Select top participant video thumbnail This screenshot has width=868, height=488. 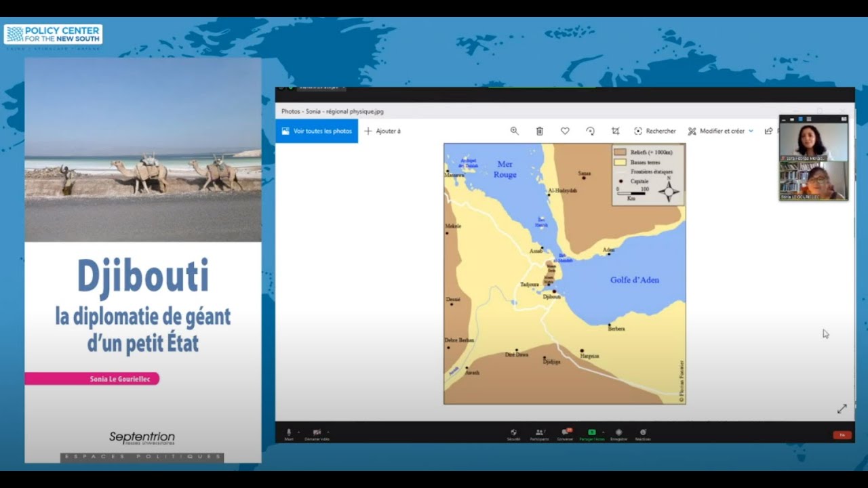pos(813,142)
